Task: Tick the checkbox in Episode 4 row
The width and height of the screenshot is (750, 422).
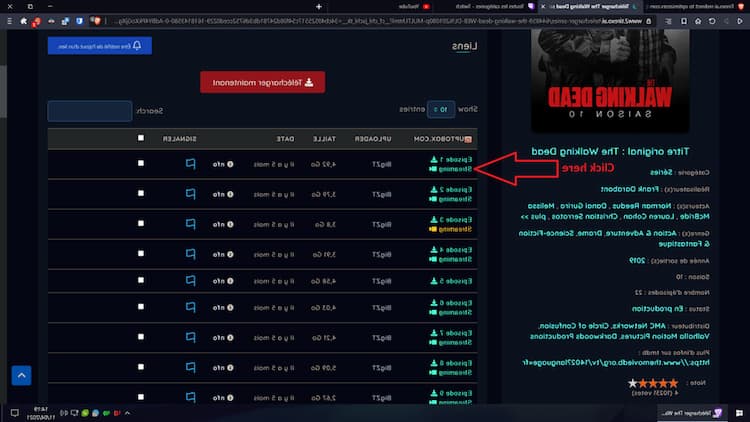Action: click(141, 254)
